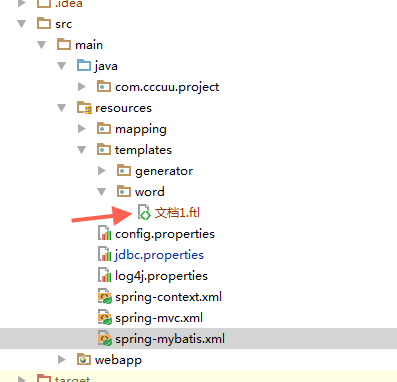This screenshot has width=397, height=382.
Task: Expand the com.cccuu.project package arrow
Action: click(x=82, y=87)
